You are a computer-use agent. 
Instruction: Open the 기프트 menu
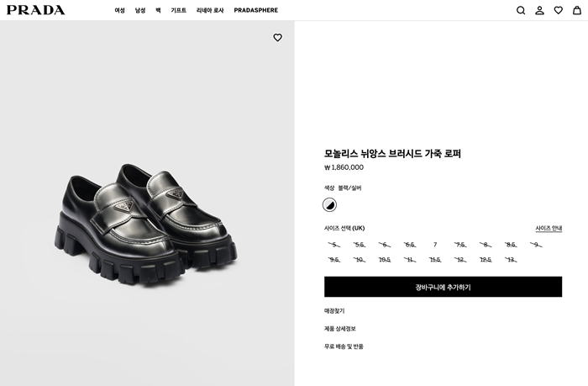tap(179, 10)
